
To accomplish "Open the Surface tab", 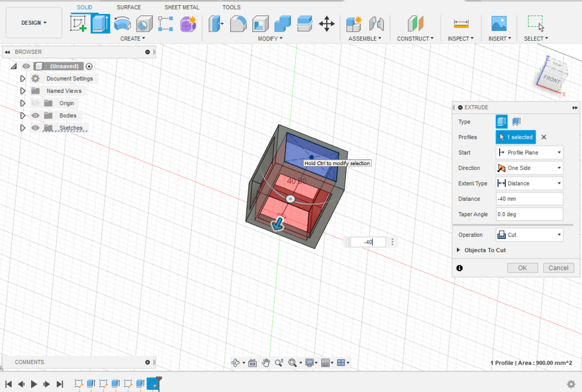I will 129,7.
